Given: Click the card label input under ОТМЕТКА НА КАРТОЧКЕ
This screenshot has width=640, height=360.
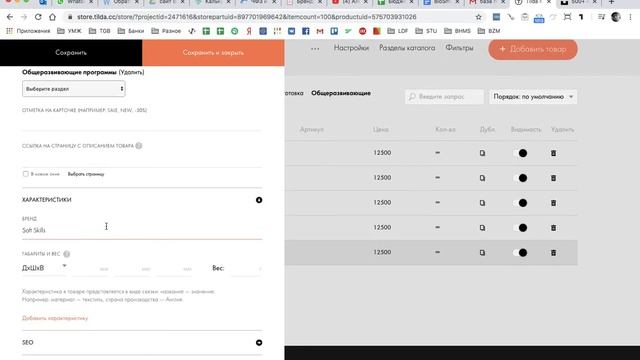Looking at the screenshot, I should pos(142,123).
